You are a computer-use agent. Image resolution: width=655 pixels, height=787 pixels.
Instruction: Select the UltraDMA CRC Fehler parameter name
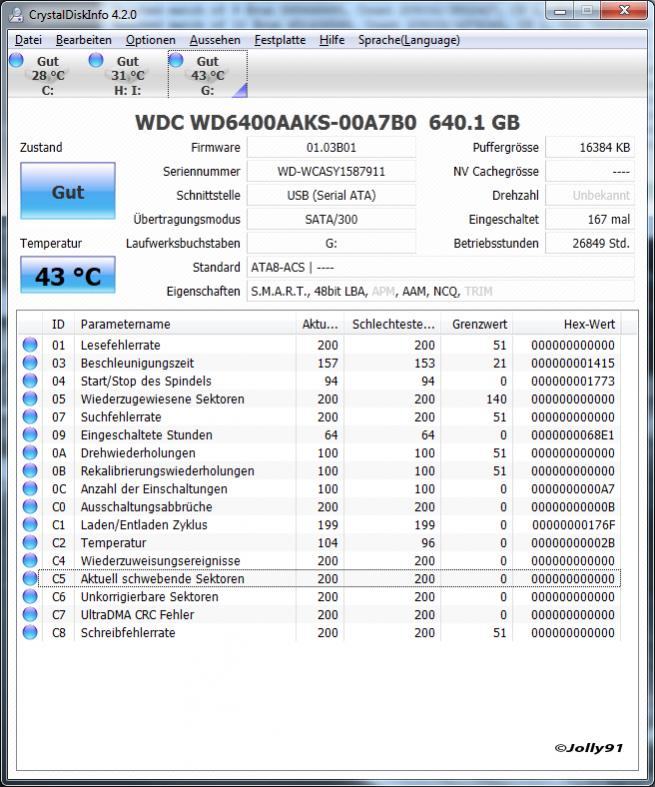pyautogui.click(x=137, y=615)
